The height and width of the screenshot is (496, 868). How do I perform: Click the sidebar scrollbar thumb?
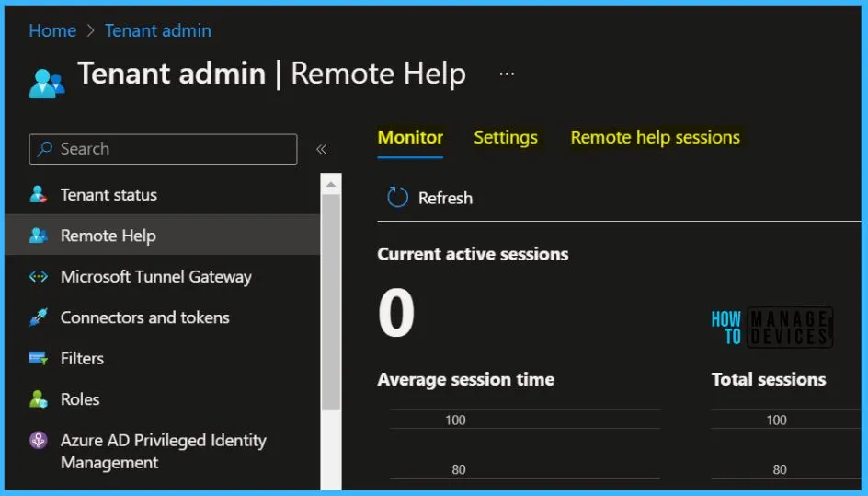pyautogui.click(x=331, y=302)
